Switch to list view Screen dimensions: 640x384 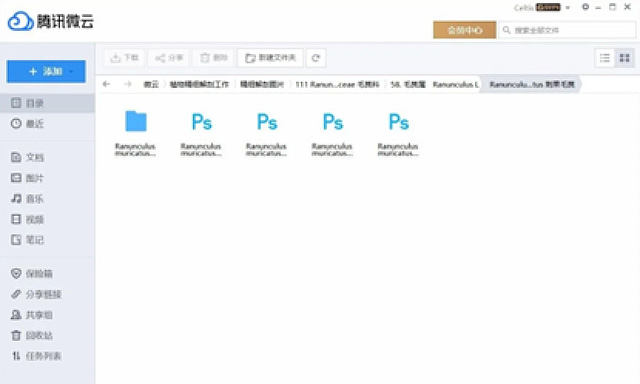coord(604,58)
